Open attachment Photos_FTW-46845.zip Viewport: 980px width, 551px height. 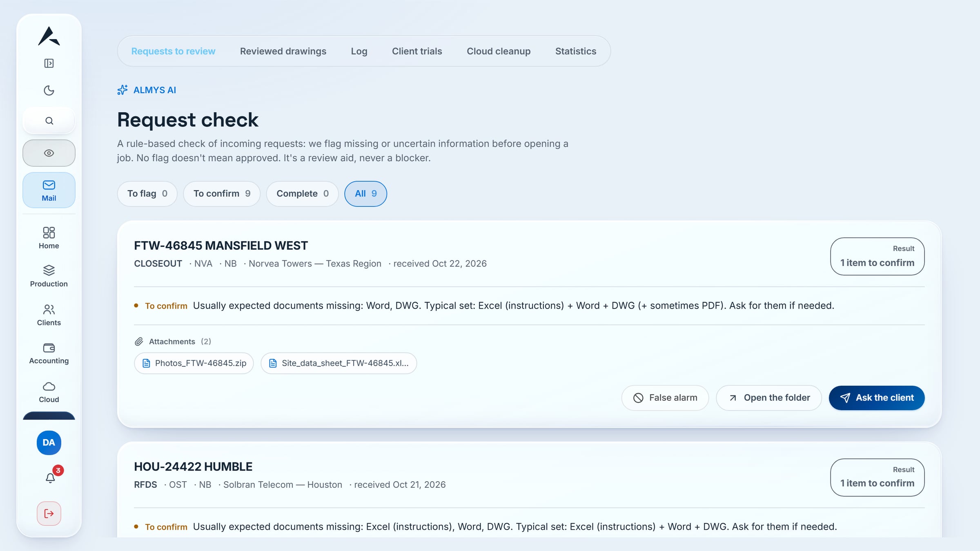click(194, 363)
